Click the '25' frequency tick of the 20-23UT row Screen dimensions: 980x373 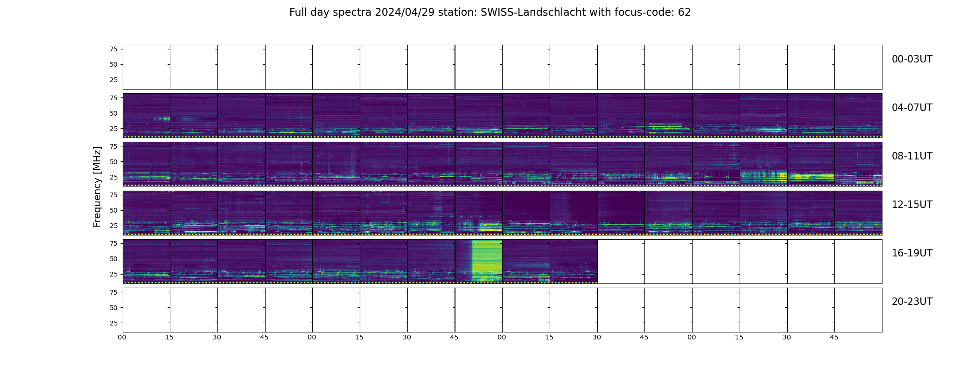click(x=113, y=323)
